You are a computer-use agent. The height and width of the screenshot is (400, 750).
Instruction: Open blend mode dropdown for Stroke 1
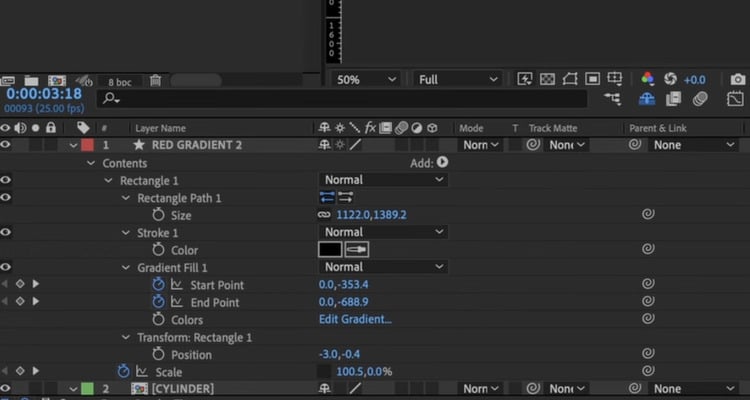click(384, 232)
